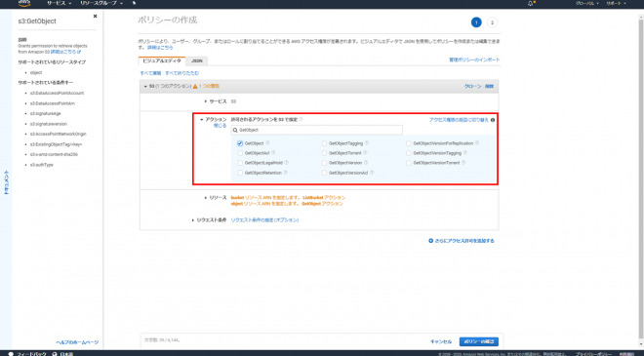Open ヘルプのホームページ link in help panel
Screen dimensions: 644x356
click(77, 342)
